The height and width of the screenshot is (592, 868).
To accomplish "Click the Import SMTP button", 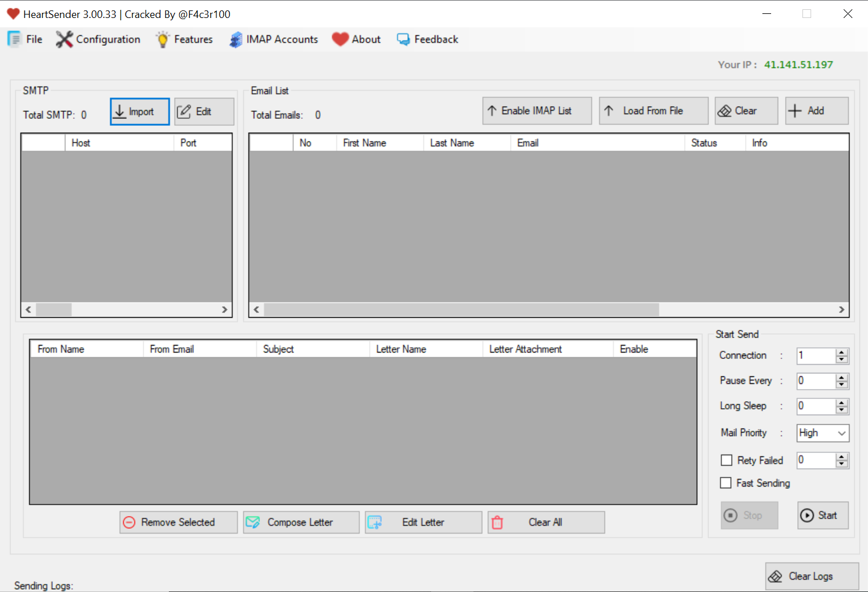I will point(140,111).
